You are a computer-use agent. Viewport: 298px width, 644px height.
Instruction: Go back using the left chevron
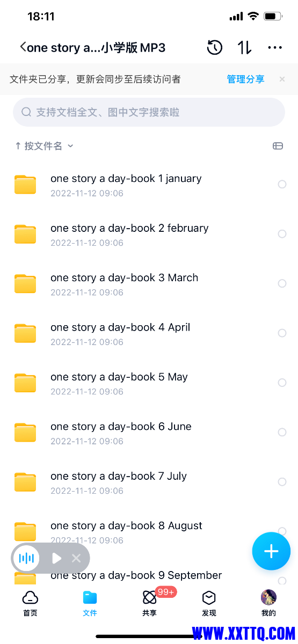click(23, 47)
